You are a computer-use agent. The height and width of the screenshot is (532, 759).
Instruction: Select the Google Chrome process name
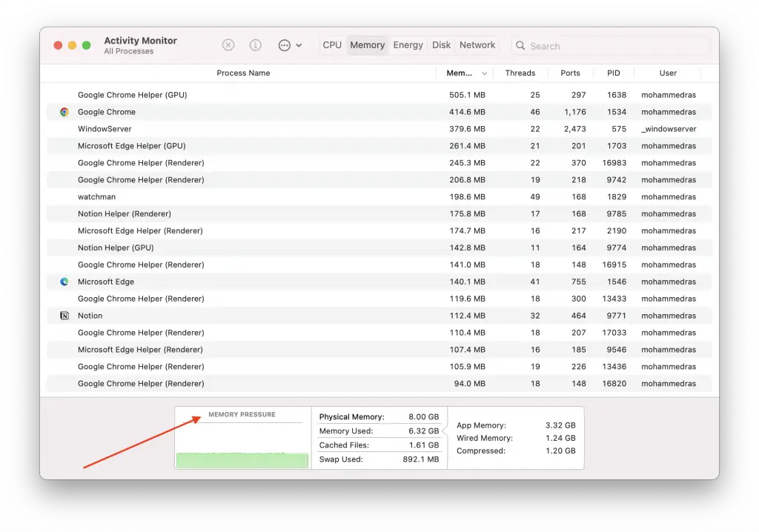point(107,112)
